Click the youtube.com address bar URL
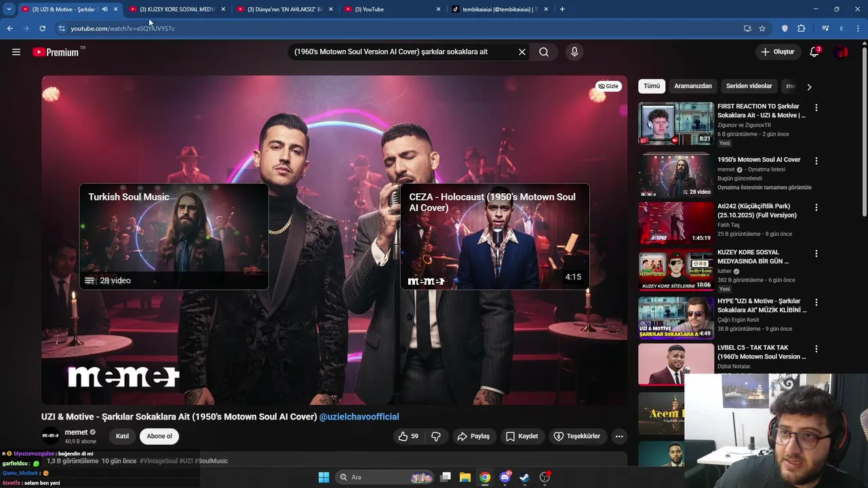This screenshot has height=488, width=868. [x=123, y=28]
